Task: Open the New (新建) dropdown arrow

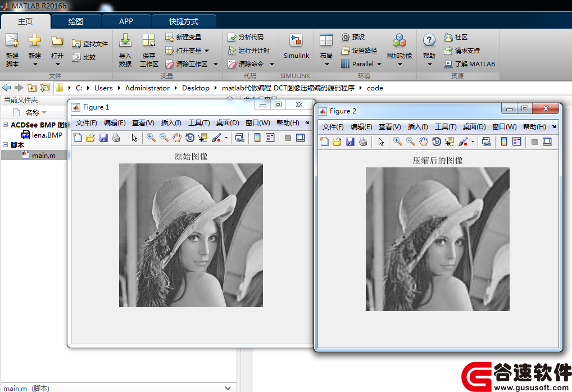Action: 35,64
